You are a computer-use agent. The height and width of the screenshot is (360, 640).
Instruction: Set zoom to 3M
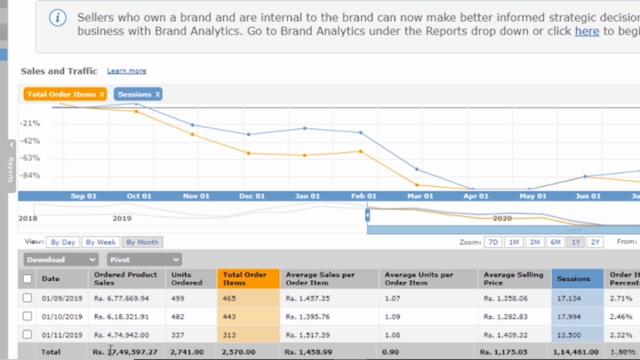(x=535, y=242)
